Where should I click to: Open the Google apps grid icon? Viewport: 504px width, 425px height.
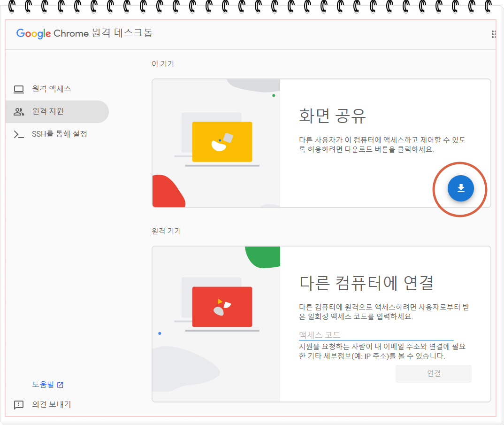(x=494, y=34)
